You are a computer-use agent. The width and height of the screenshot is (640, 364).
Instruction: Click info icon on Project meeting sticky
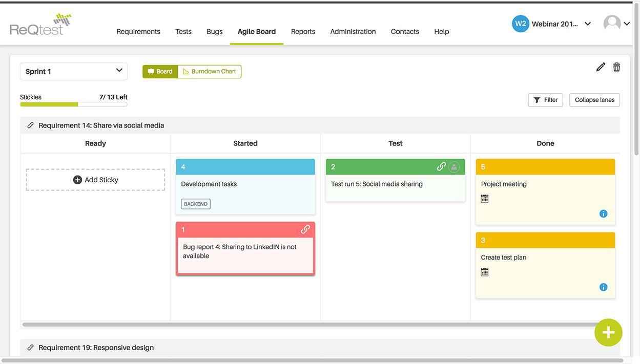coord(603,214)
